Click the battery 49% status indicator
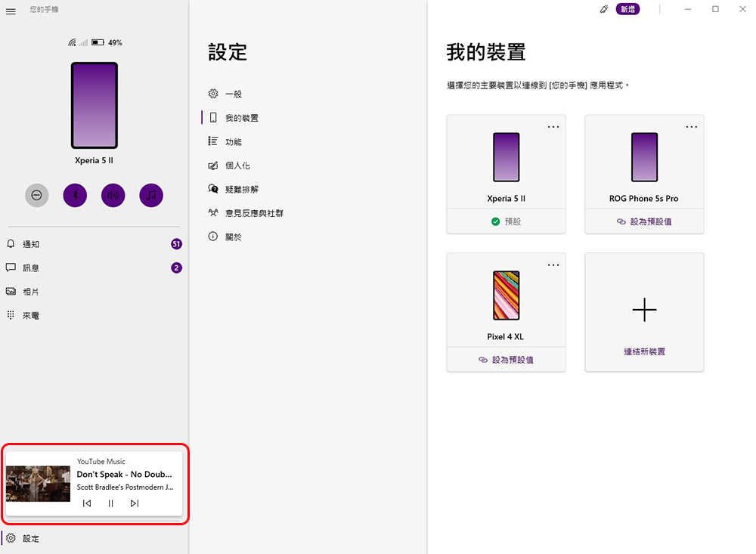The width and height of the screenshot is (756, 554). 107,42
